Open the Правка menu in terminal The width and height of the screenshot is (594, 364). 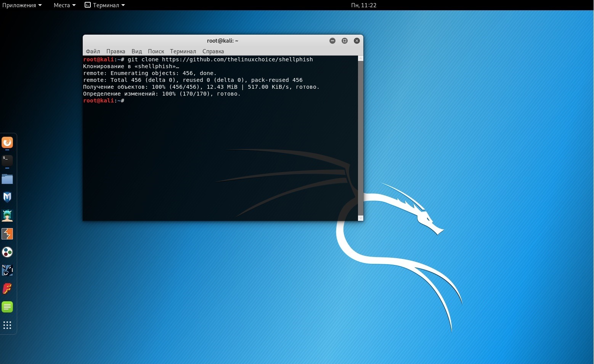tap(116, 51)
